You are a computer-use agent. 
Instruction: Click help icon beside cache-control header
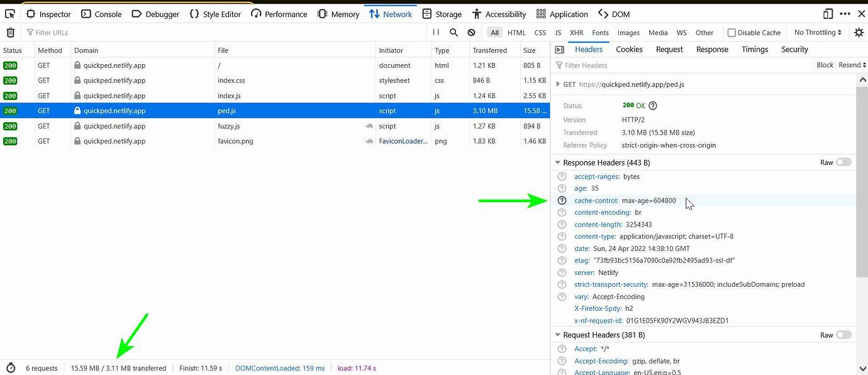click(562, 201)
